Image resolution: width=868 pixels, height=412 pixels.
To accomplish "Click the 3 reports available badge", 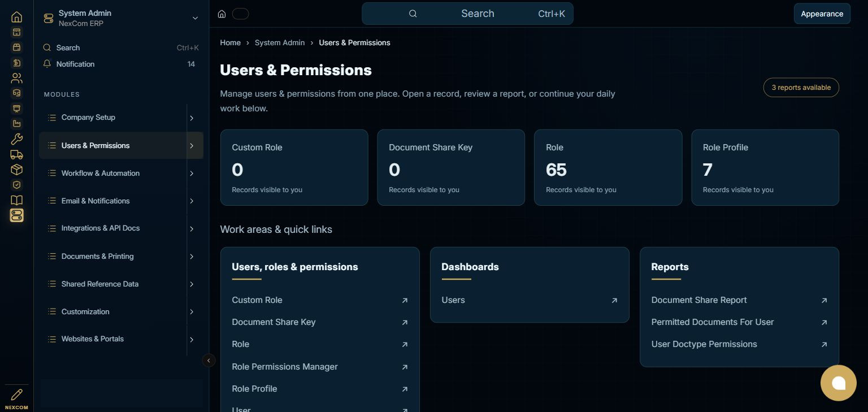I will (801, 88).
